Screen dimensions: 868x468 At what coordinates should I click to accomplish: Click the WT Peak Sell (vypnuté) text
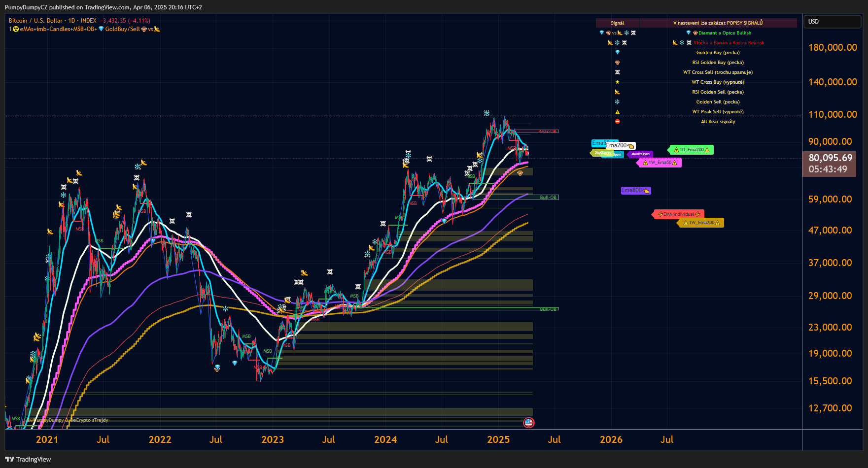point(718,112)
